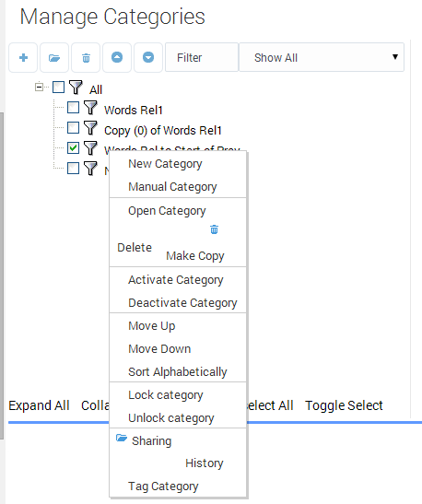The height and width of the screenshot is (504, 422).
Task: Select the All tree label
Action: click(96, 89)
